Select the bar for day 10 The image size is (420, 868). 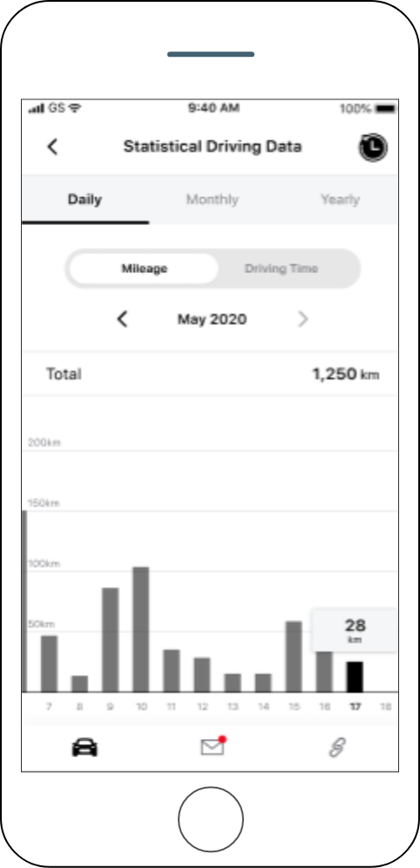tap(141, 630)
